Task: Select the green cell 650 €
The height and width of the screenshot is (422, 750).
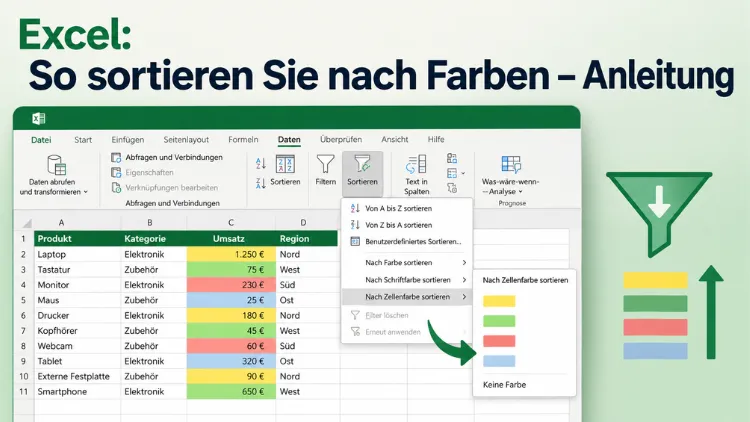Action: (232, 392)
